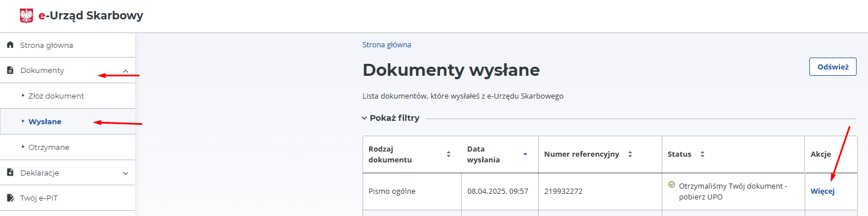This screenshot has height=216, width=868.
Task: Click the Strona główna breadcrumb link
Action: pos(387,44)
